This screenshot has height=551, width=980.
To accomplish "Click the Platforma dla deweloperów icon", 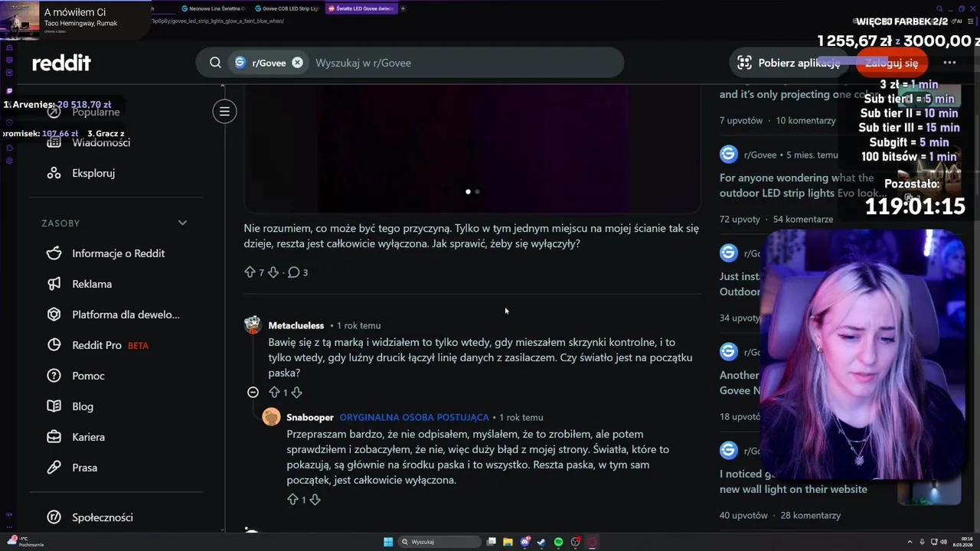I will pos(54,315).
